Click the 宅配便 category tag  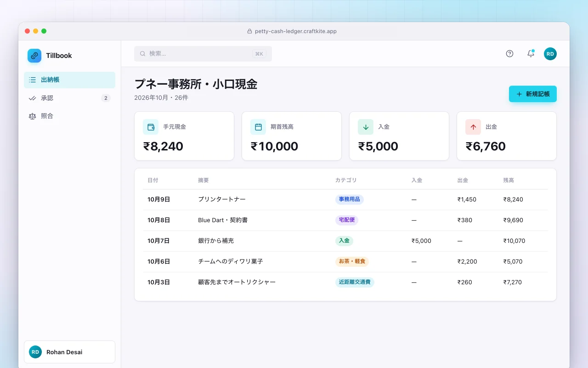347,220
